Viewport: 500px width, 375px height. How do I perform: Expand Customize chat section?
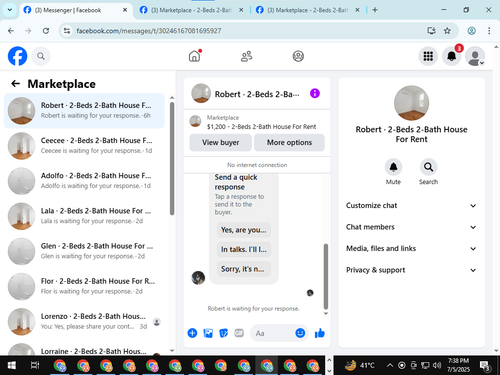pos(411,205)
